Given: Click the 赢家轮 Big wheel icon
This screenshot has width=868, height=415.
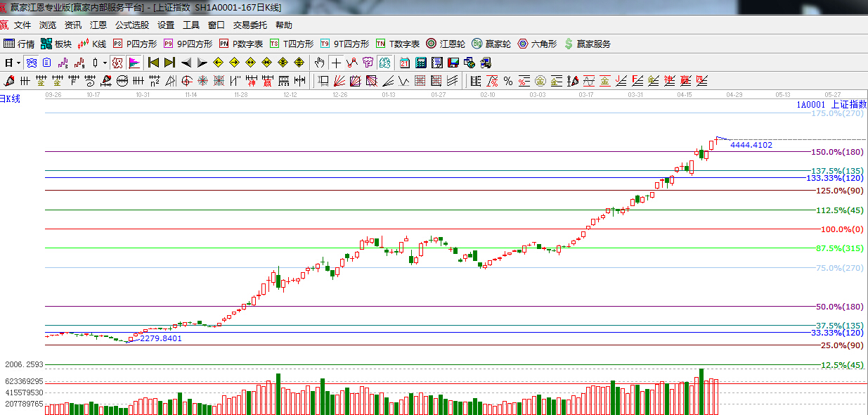Looking at the screenshot, I should click(x=491, y=44).
